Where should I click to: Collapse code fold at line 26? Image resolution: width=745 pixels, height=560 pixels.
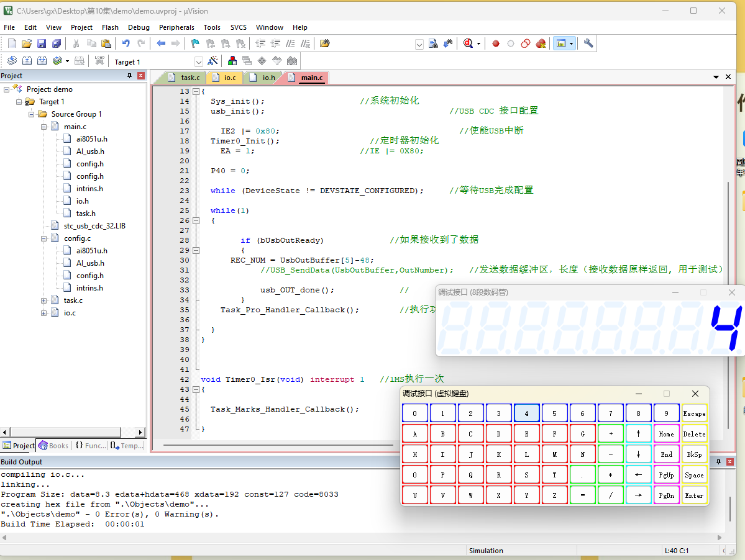196,220
